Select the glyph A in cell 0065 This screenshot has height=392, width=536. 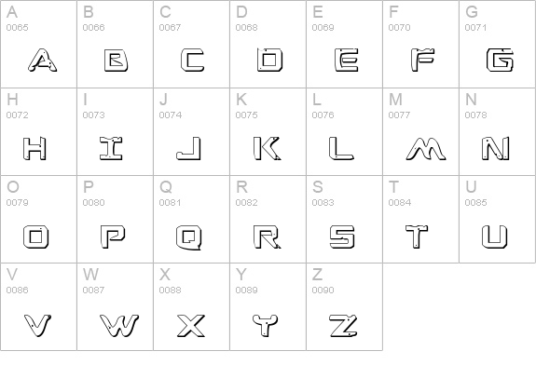point(42,61)
